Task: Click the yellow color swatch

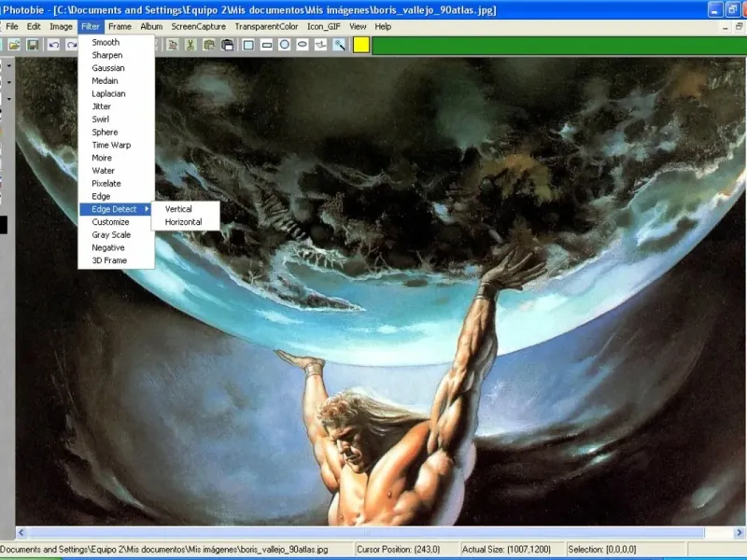Action: pos(361,45)
